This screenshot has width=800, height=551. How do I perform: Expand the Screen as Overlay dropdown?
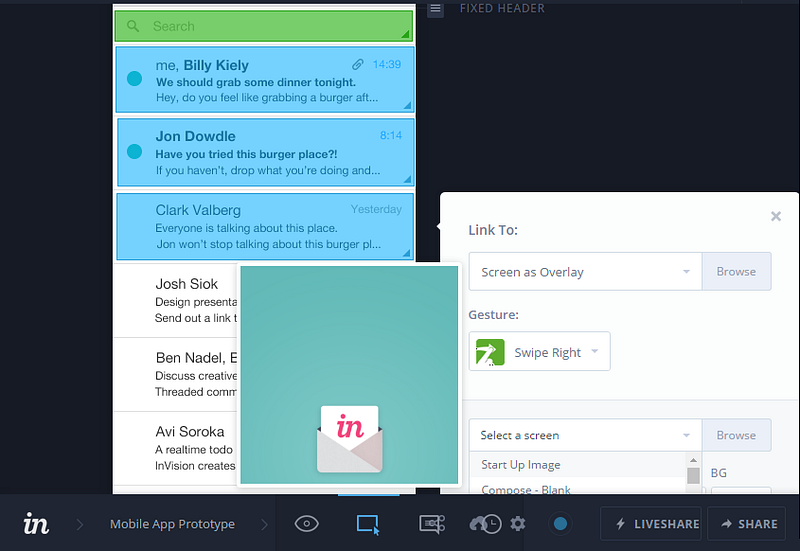(x=585, y=272)
